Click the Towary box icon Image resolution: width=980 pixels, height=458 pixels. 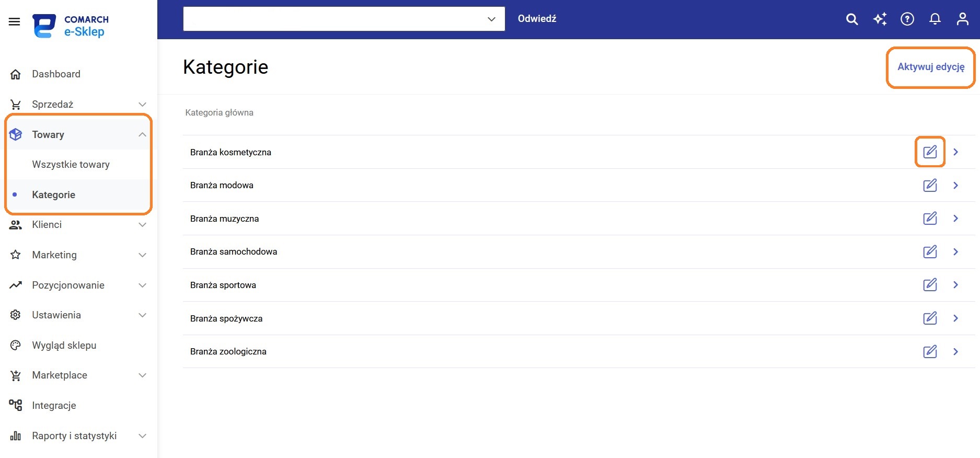tap(16, 134)
